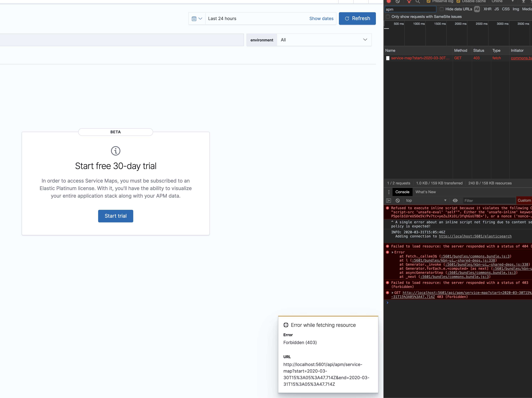Select the All network filter type
Screen dimensions: 532x398
477,9
